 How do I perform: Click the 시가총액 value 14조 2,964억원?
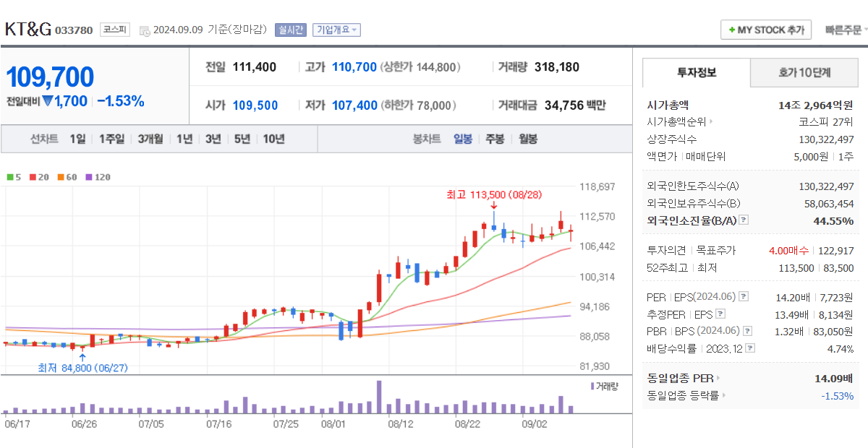point(817,105)
